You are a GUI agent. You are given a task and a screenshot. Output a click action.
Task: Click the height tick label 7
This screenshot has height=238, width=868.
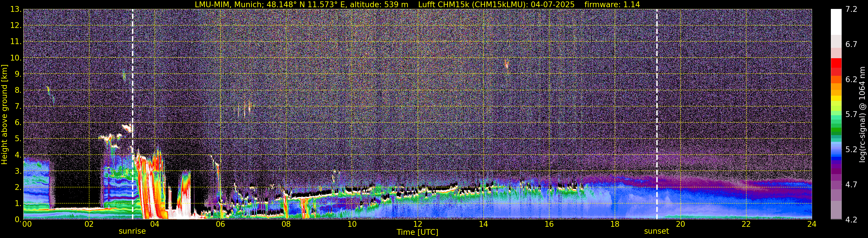coord(18,106)
